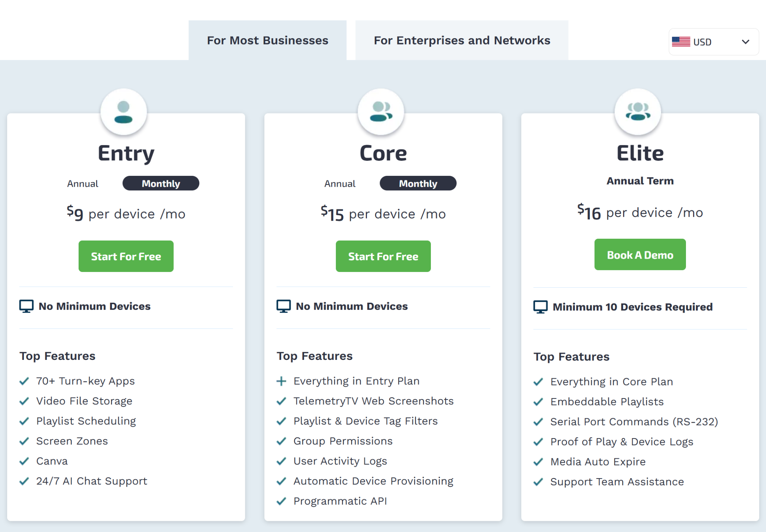The width and height of the screenshot is (766, 532).
Task: Click the Proof of Play & Device Logs feature
Action: pyautogui.click(x=622, y=442)
